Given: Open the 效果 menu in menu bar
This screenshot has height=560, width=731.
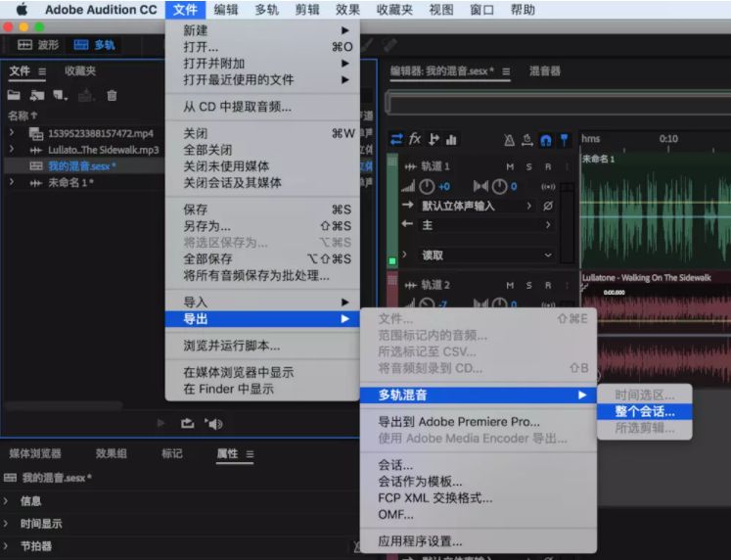Looking at the screenshot, I should pos(347,10).
